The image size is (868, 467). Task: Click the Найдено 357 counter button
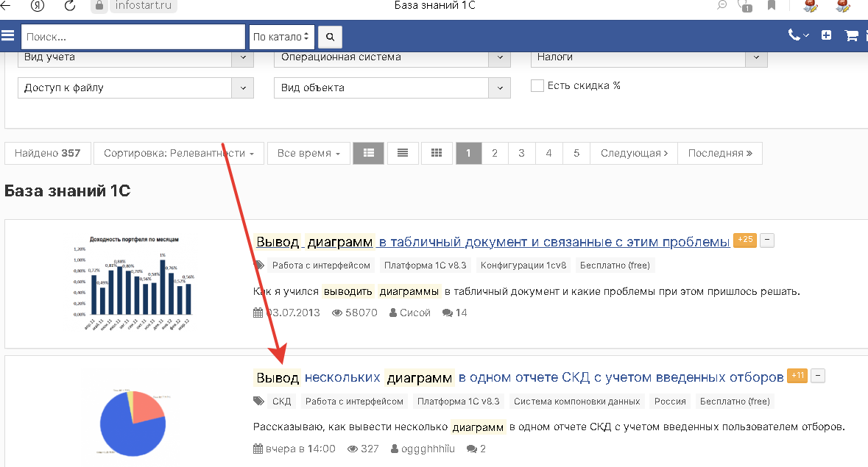coord(48,153)
